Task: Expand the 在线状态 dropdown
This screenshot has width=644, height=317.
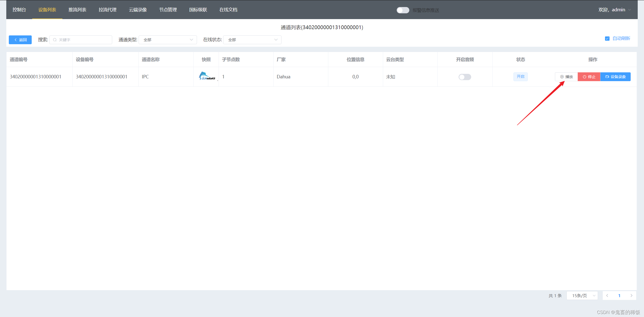Action: coord(252,40)
